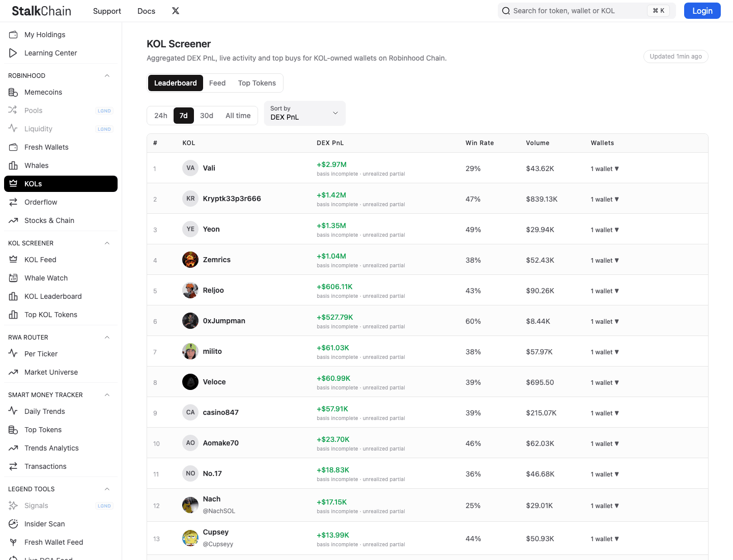Click the Fresh Wallets icon
The width and height of the screenshot is (733, 560).
pyautogui.click(x=13, y=147)
